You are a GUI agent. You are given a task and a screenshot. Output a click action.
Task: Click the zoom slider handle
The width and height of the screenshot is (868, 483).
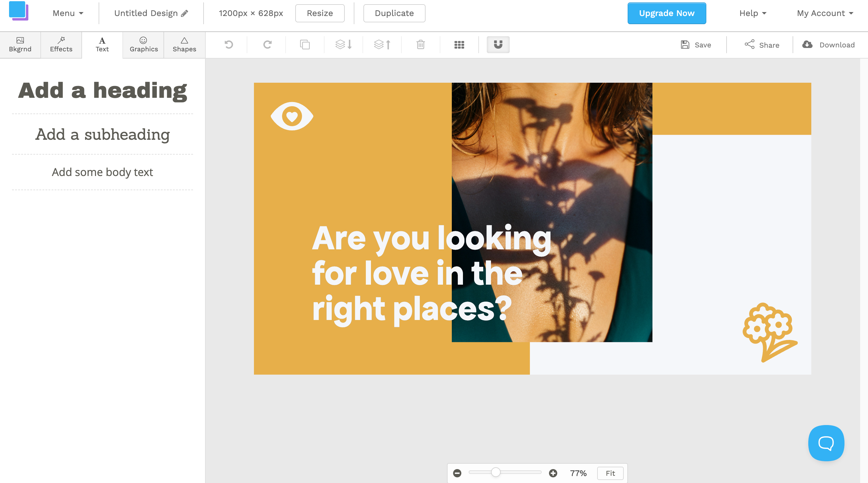click(x=496, y=472)
